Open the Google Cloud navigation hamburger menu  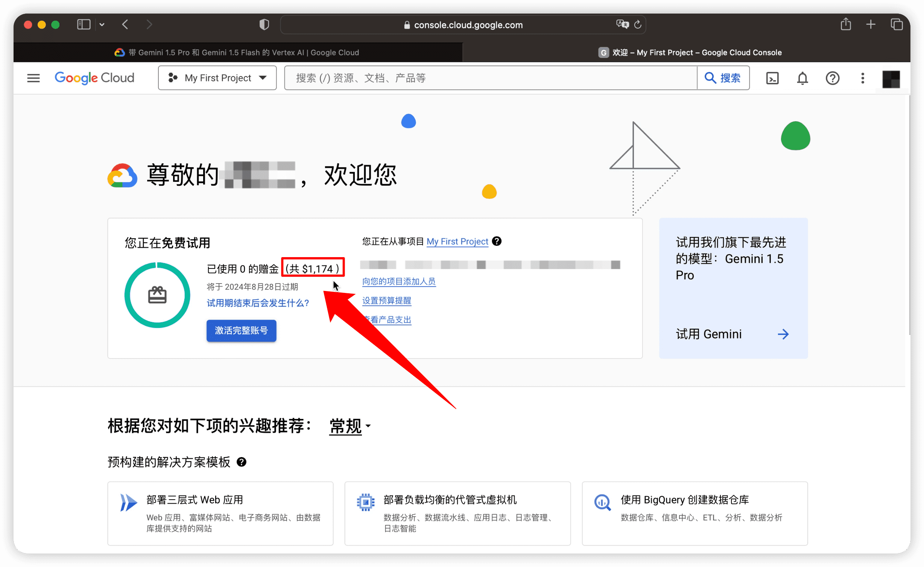tap(33, 78)
